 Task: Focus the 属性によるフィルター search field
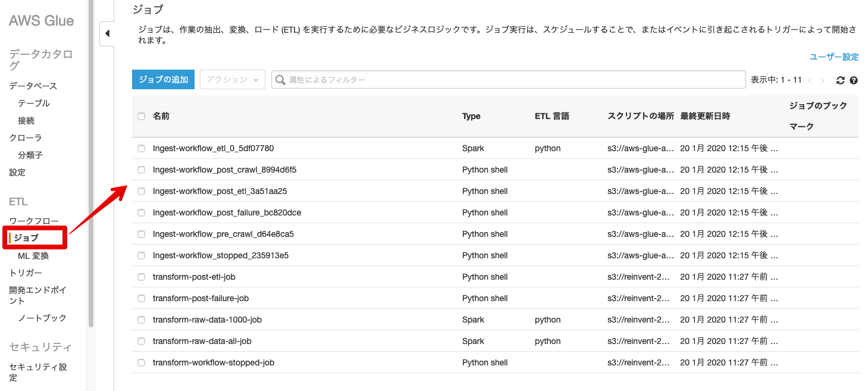(512, 80)
